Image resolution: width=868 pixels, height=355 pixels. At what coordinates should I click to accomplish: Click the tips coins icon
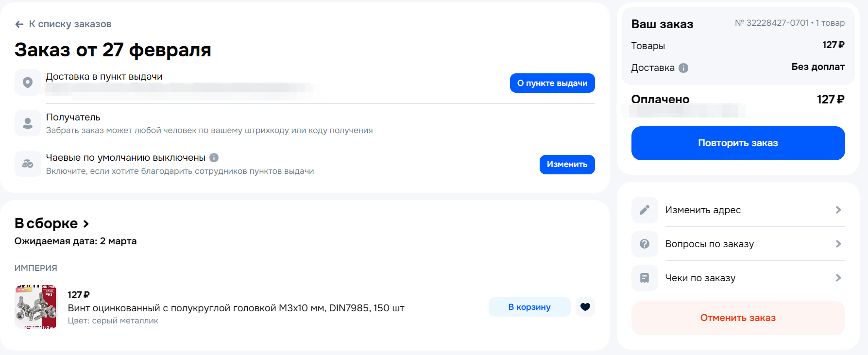click(28, 164)
